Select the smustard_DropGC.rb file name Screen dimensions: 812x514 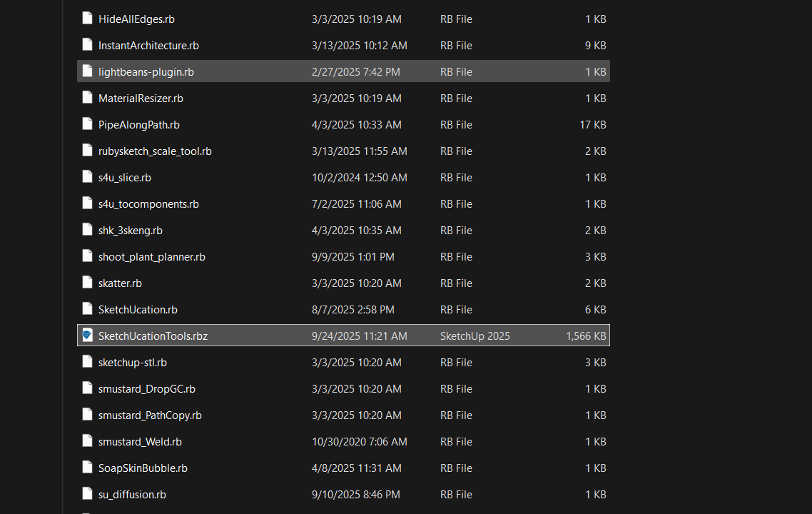pyautogui.click(x=147, y=389)
